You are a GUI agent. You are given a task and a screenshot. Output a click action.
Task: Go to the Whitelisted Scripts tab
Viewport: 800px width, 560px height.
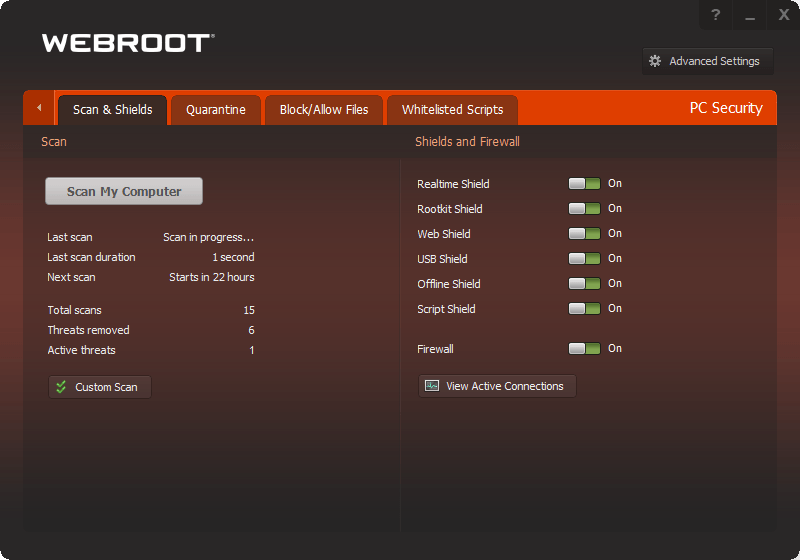(453, 110)
